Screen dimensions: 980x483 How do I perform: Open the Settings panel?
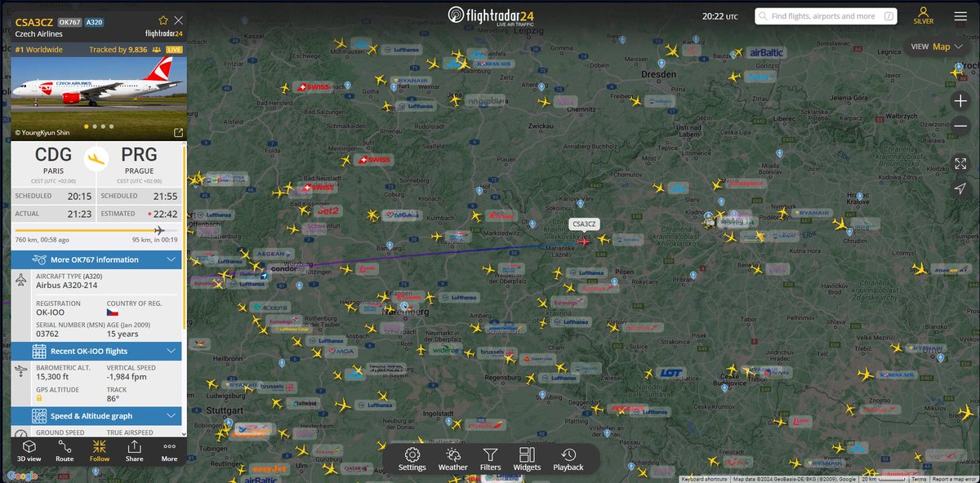tap(412, 459)
